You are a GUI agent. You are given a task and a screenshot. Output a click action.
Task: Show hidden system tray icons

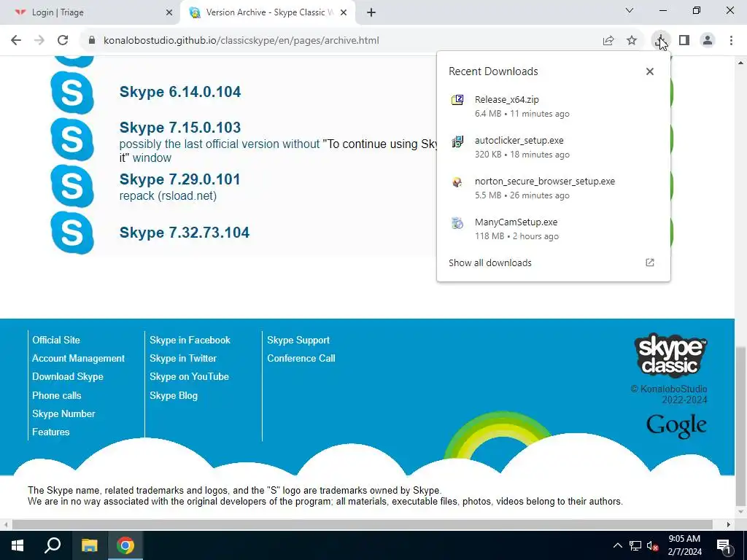point(617,545)
